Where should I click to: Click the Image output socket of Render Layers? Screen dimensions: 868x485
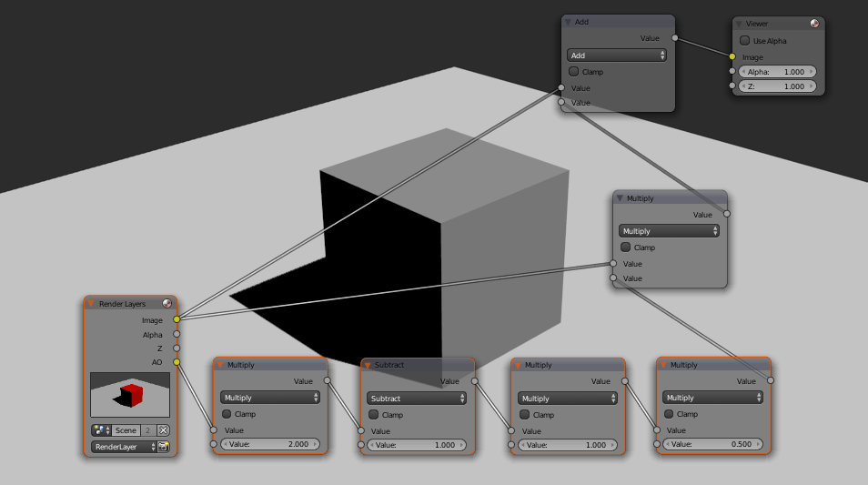click(177, 318)
